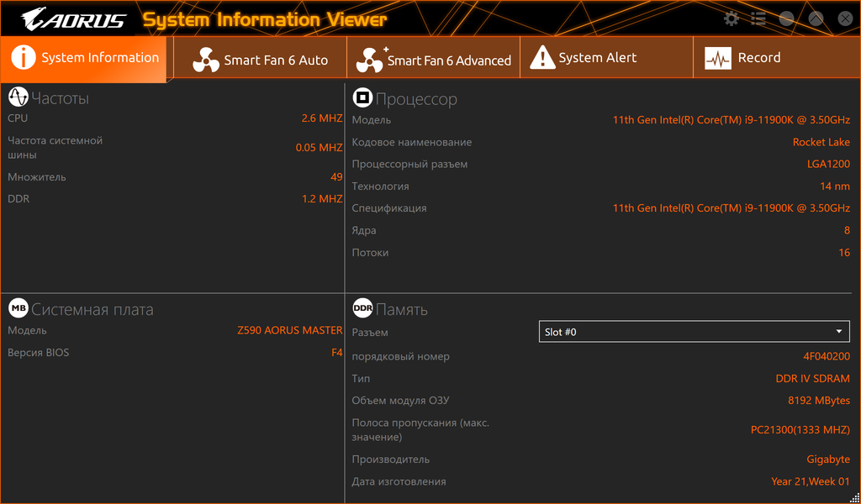
Task: Click the Объем модуля ОЗУ label
Action: tap(400, 401)
